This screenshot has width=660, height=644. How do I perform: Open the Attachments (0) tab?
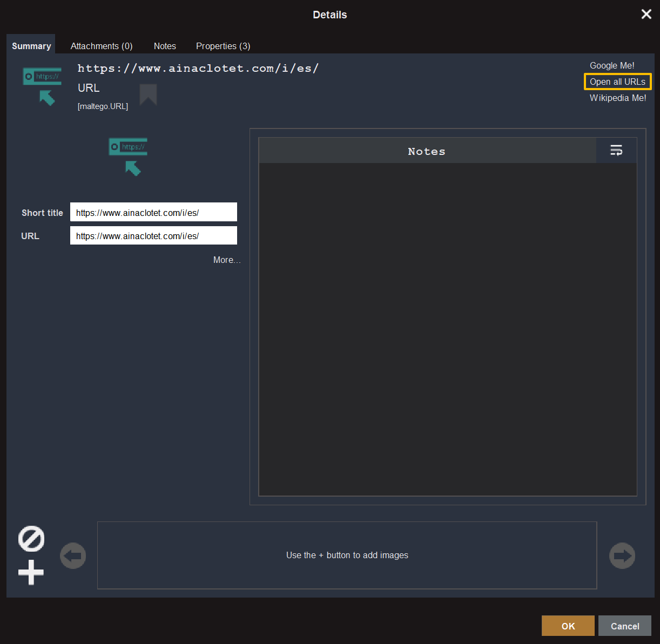102,46
